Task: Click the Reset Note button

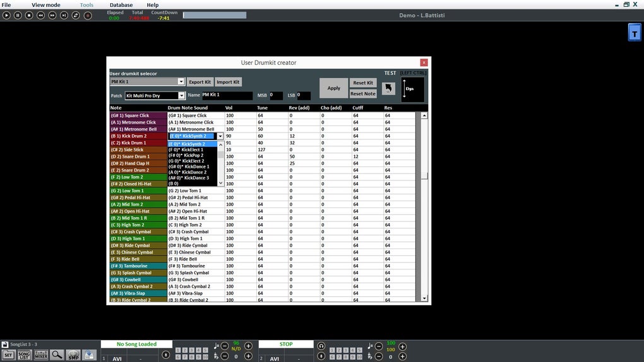Action: tap(362, 93)
